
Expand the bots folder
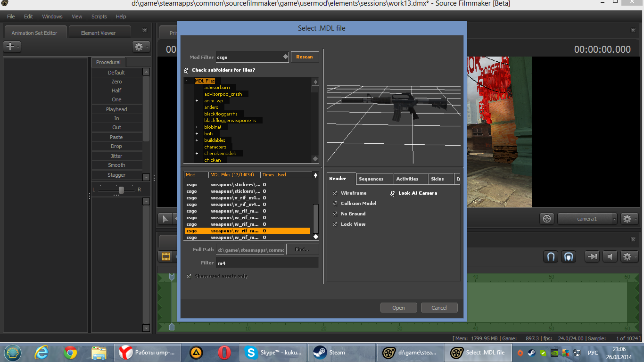tap(197, 134)
